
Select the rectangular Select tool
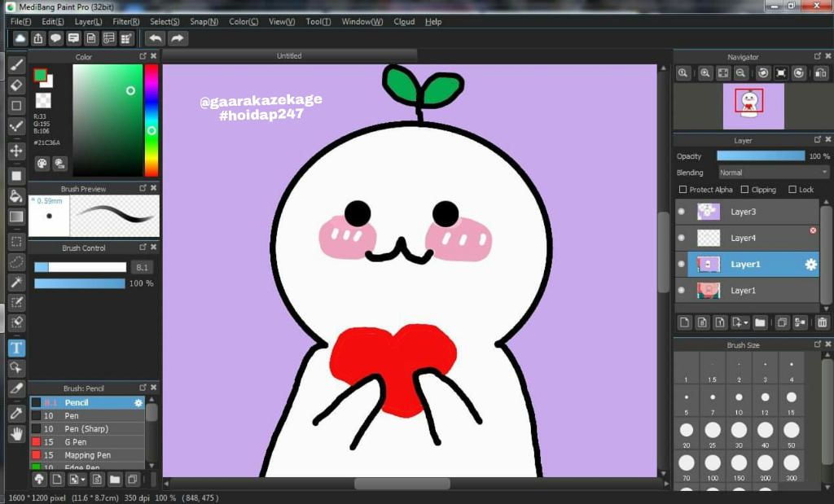point(16,242)
